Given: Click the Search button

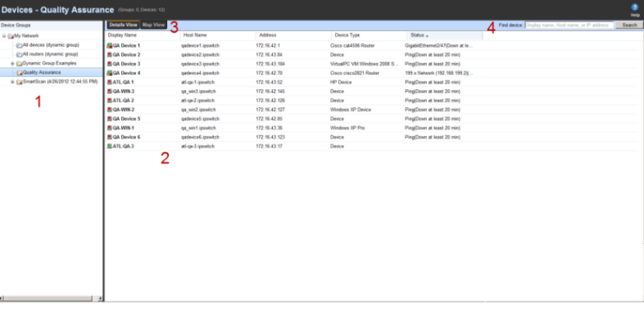Looking at the screenshot, I should point(629,25).
